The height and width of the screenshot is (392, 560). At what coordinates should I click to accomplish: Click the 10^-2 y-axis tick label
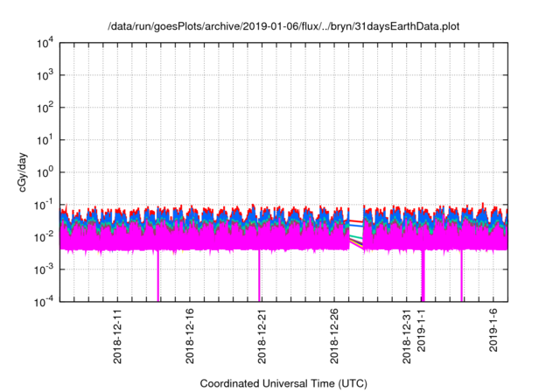45,237
